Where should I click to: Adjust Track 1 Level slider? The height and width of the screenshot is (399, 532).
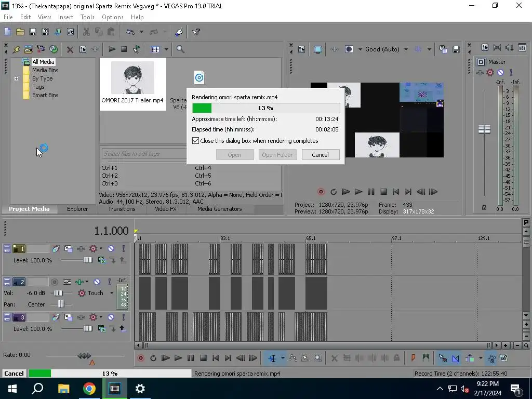pos(87,260)
